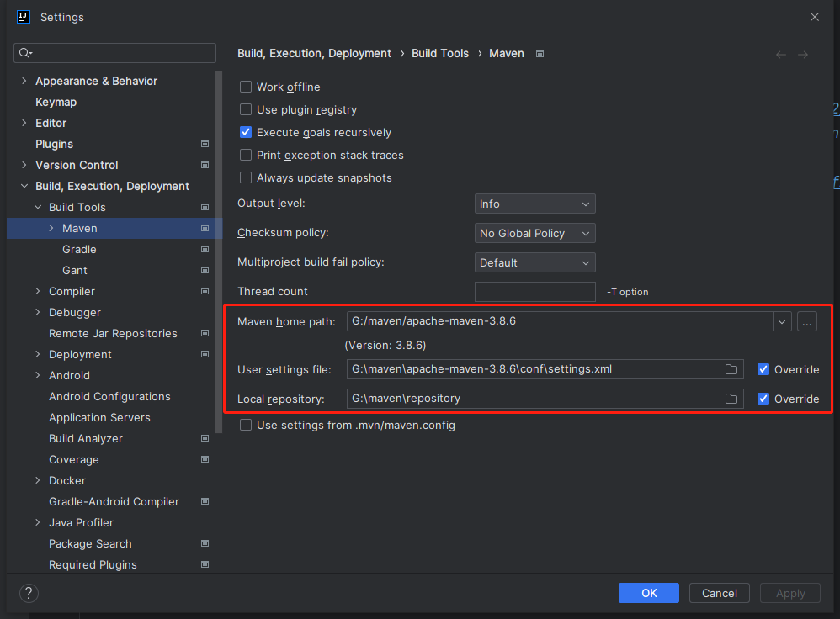Image resolution: width=840 pixels, height=619 pixels.
Task: Select Gant in the settings tree
Action: [74, 271]
